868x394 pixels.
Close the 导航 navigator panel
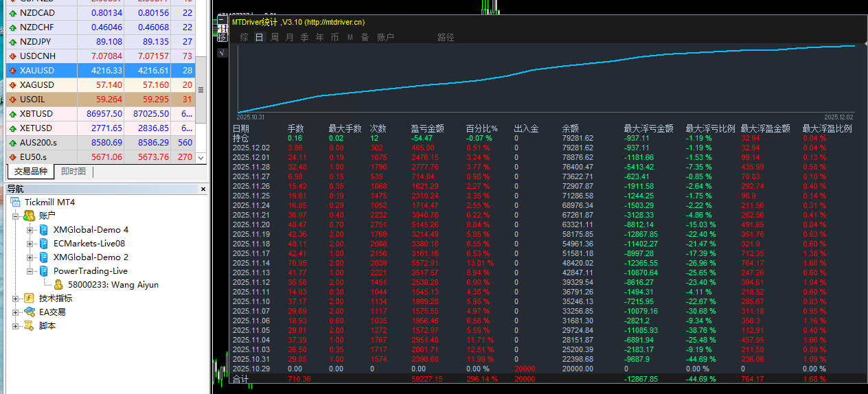203,189
